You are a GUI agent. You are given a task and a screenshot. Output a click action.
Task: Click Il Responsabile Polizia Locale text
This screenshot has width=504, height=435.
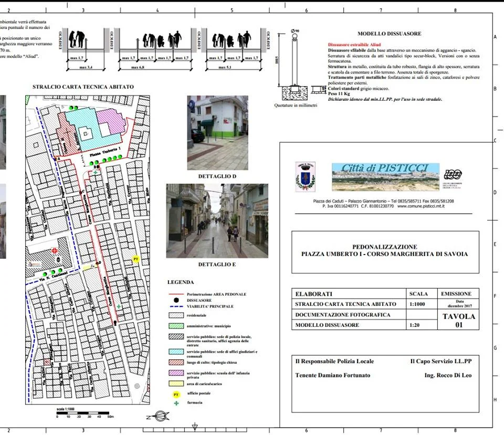334,362
